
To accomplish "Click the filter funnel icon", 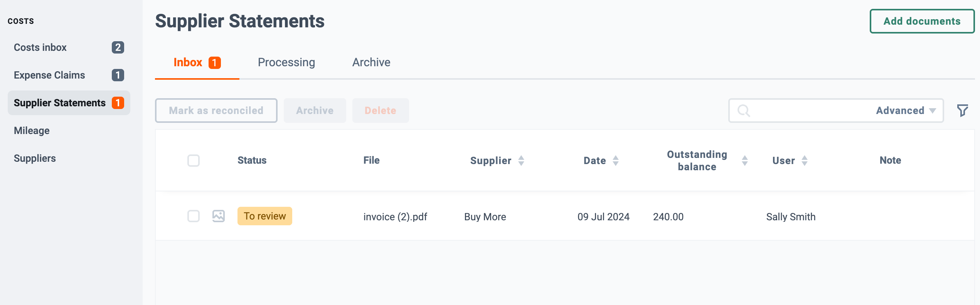I will pos(963,111).
